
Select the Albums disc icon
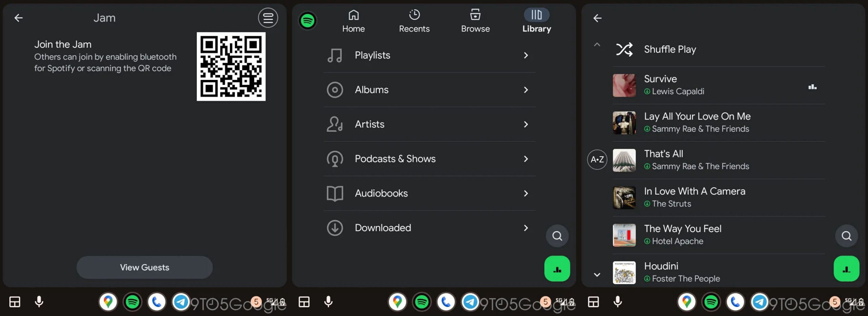tap(335, 90)
